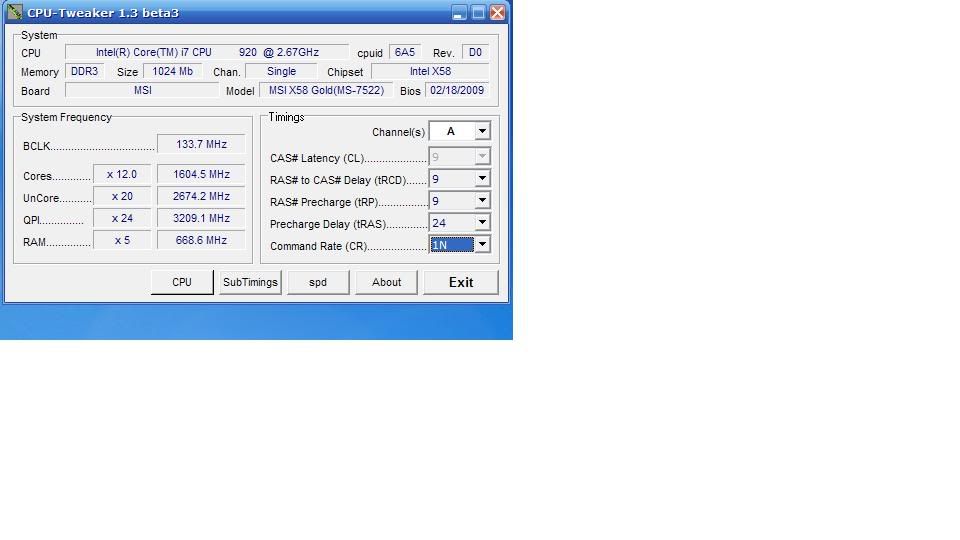
Task: Click the tRAS value 24 field
Action: (x=452, y=223)
